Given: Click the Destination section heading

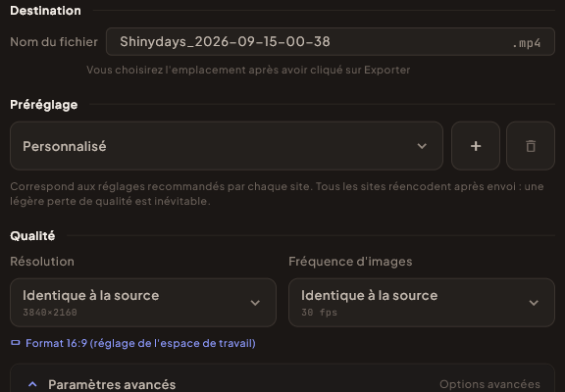Looking at the screenshot, I should click(x=45, y=11).
